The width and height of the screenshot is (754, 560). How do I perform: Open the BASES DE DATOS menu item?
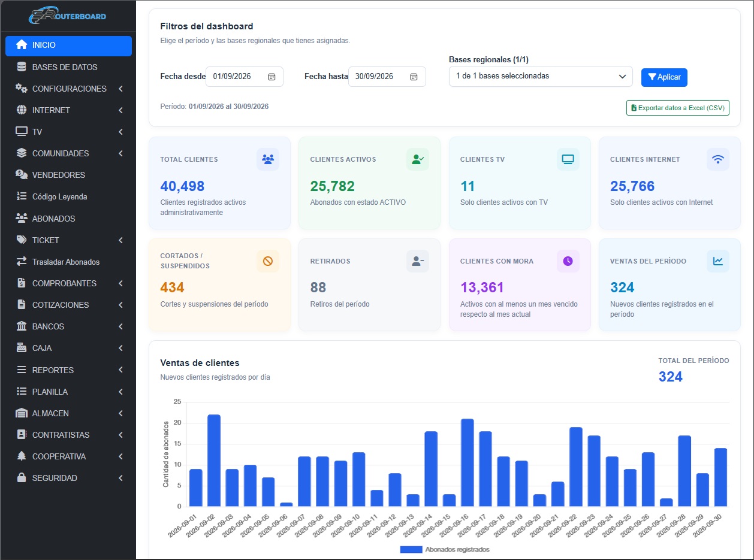tap(68, 67)
